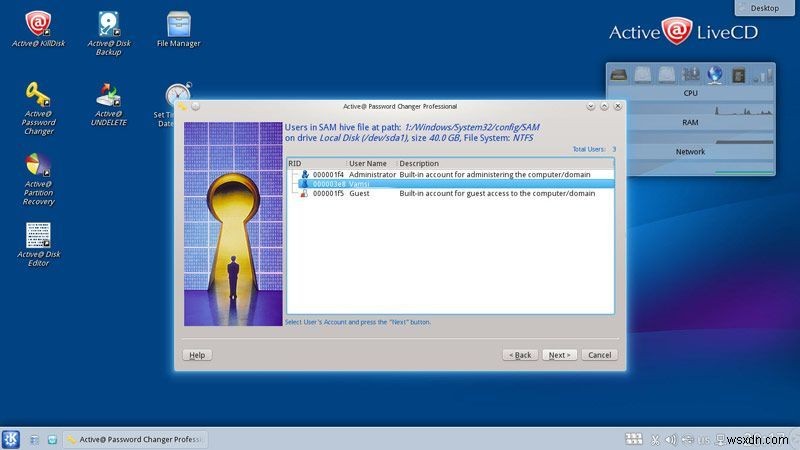Viewport: 800px width, 450px height.
Task: Click the Guest account description text
Action: point(497,193)
